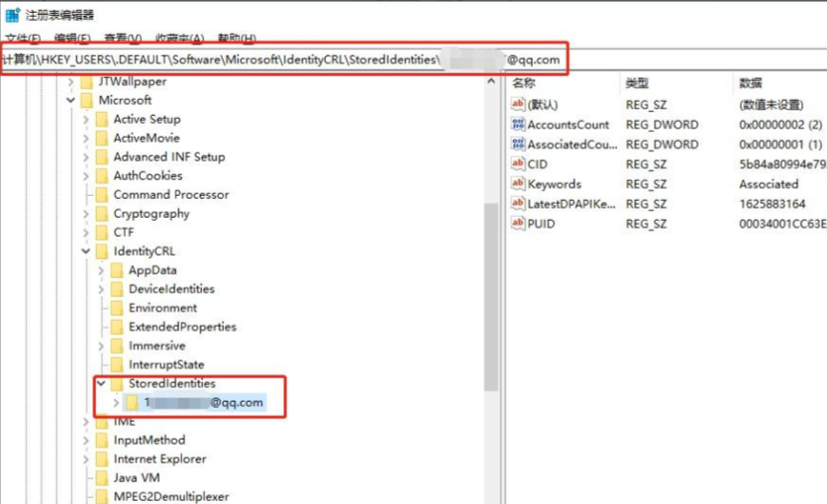The width and height of the screenshot is (827, 504).
Task: Click the Registry Editor app icon in title bar
Action: pyautogui.click(x=13, y=15)
